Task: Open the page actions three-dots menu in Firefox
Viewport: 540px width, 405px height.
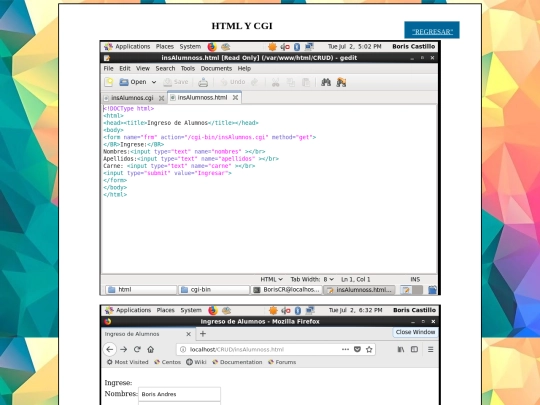Action: click(x=345, y=349)
